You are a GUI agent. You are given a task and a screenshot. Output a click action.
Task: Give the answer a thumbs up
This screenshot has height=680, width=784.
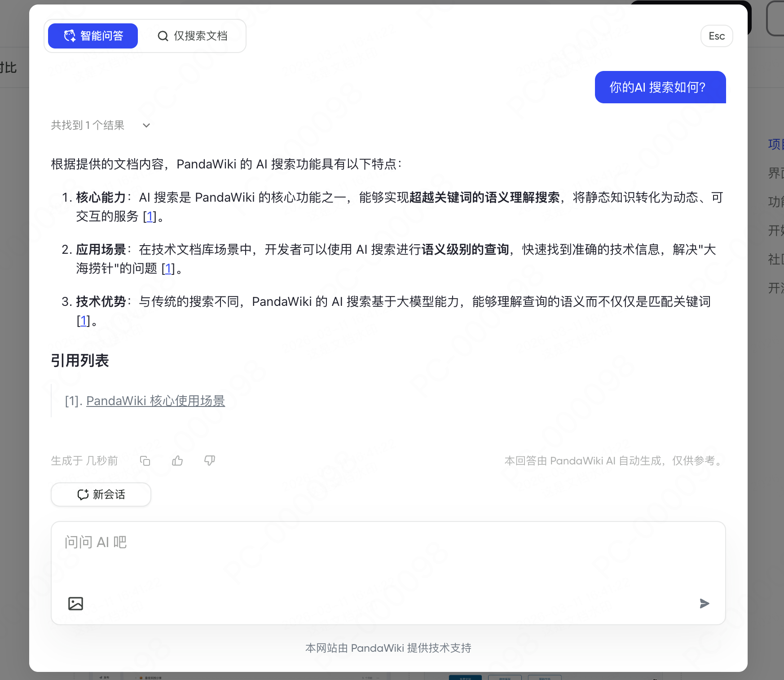click(x=177, y=461)
